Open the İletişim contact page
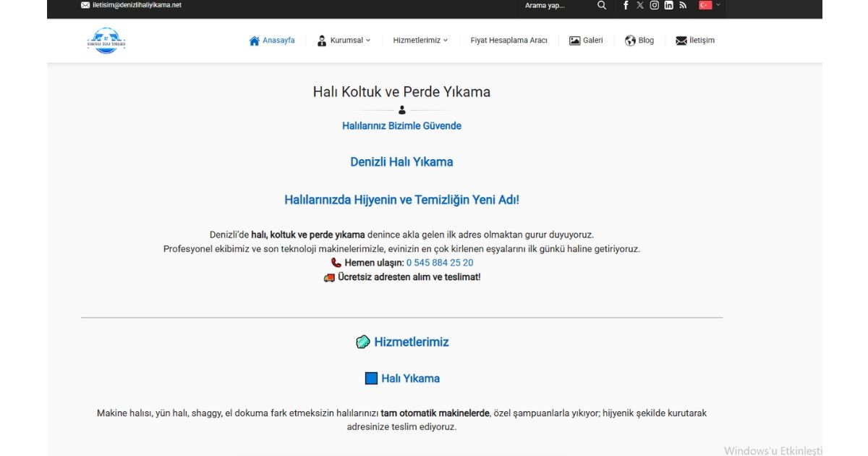Image resolution: width=868 pixels, height=456 pixels. coord(695,41)
